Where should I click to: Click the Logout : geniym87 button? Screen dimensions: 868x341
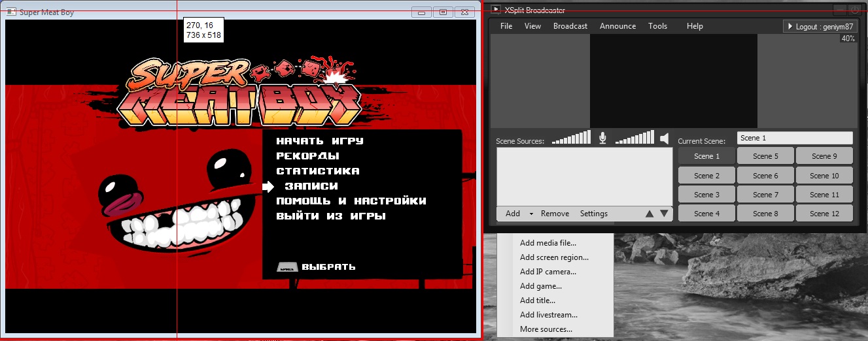click(x=820, y=27)
